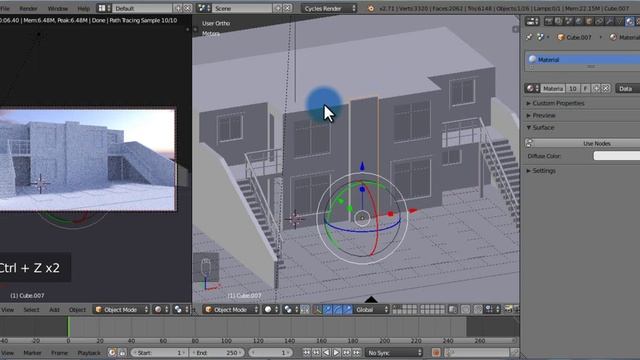Switch to Modifiers properties tab icon

609,21
